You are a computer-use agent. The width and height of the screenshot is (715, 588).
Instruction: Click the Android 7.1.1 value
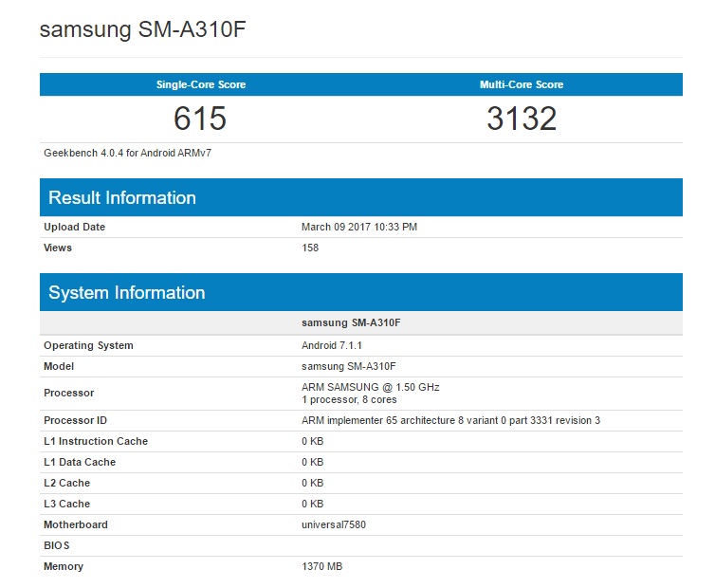tap(332, 345)
